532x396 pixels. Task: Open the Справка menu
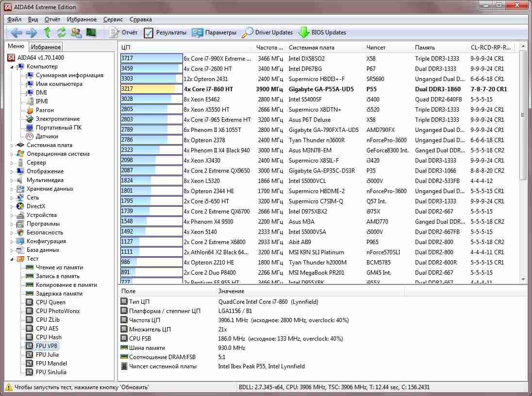(141, 19)
